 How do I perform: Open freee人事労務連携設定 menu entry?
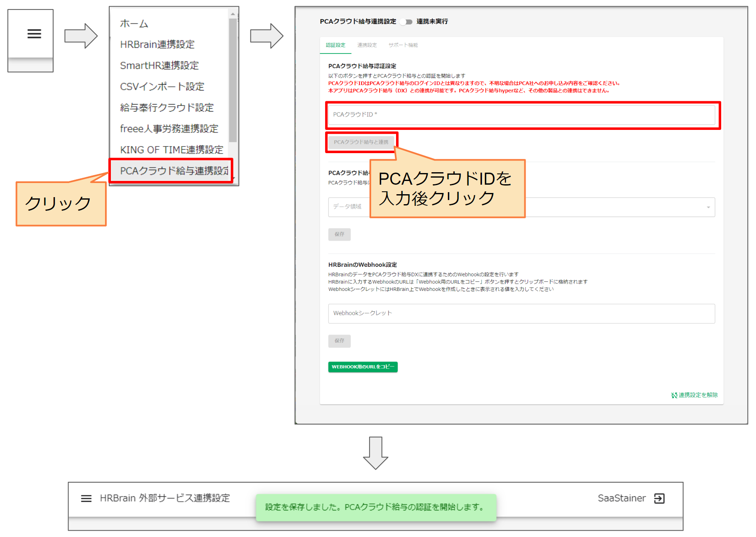pyautogui.click(x=169, y=129)
